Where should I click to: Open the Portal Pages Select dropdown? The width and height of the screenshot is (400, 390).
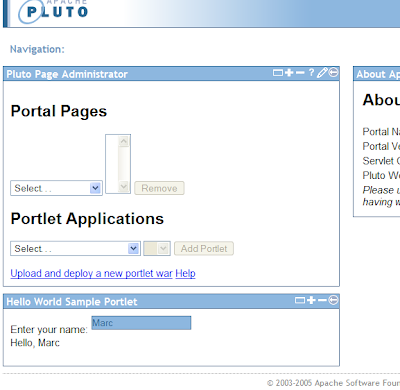tap(56, 188)
